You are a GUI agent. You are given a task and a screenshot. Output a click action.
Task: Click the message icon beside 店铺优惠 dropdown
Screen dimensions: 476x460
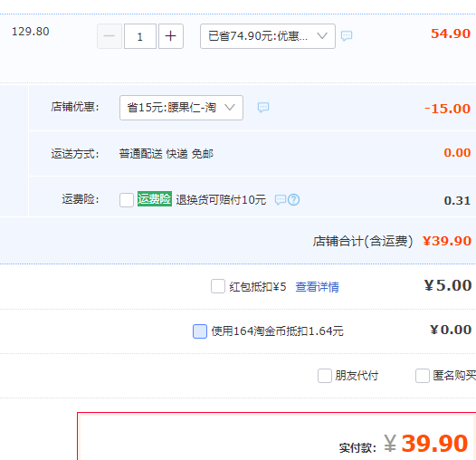click(x=263, y=107)
